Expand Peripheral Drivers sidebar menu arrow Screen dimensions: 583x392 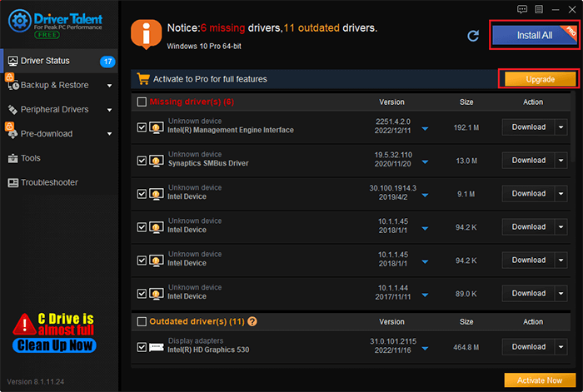click(x=109, y=110)
